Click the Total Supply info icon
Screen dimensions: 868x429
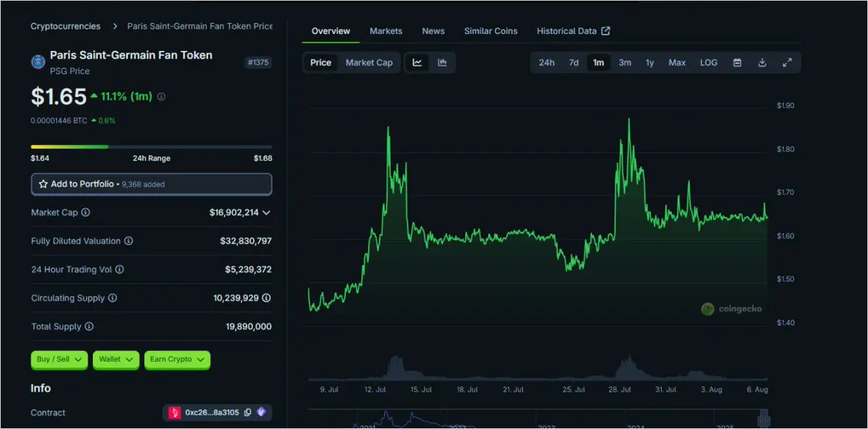click(x=89, y=326)
